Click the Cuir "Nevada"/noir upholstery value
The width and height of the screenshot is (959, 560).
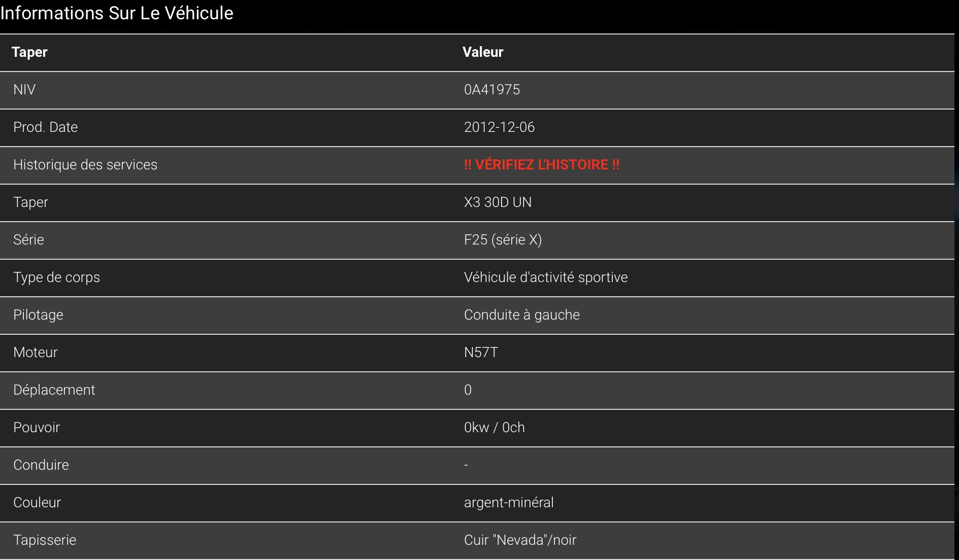coord(520,540)
